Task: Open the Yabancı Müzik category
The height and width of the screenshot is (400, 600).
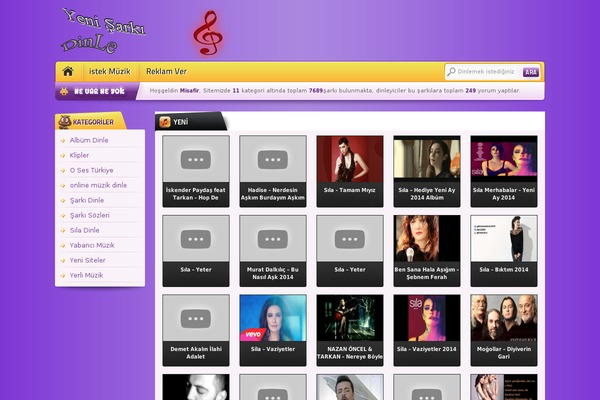Action: pyautogui.click(x=91, y=245)
